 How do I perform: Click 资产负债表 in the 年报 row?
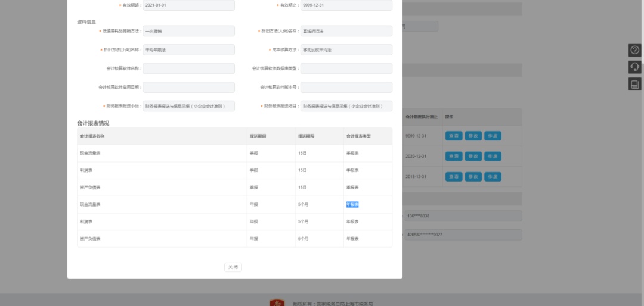point(90,239)
